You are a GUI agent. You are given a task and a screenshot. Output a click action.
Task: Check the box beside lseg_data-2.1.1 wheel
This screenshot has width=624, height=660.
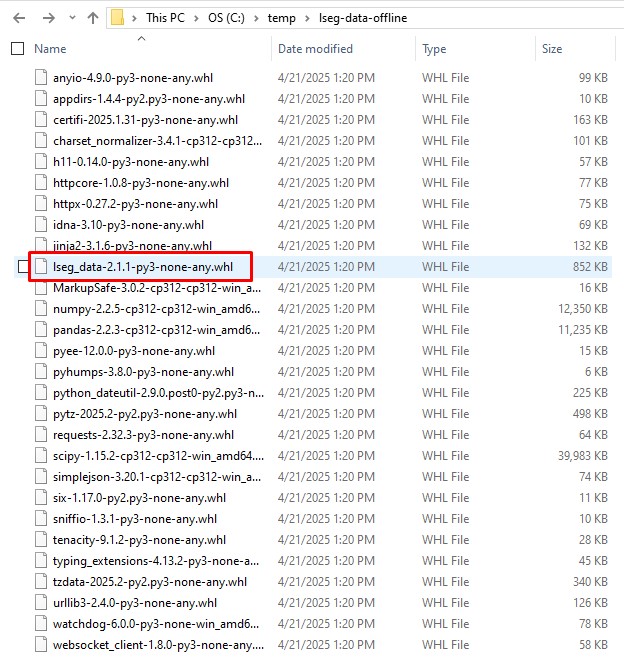coord(24,267)
